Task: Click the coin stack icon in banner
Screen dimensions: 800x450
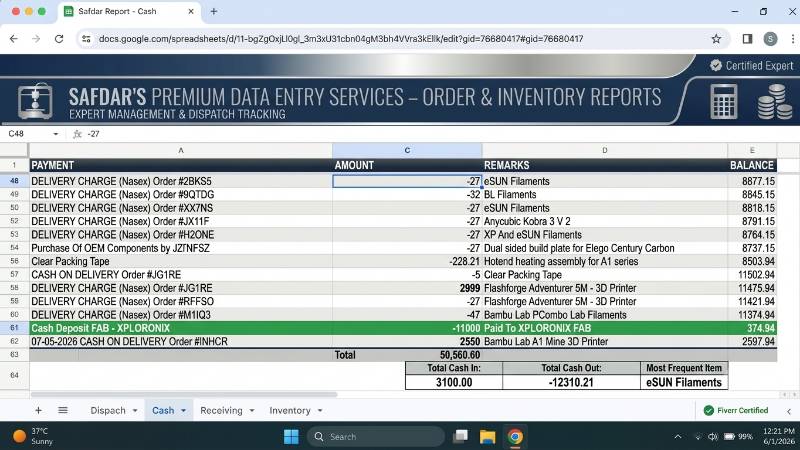Action: (774, 102)
